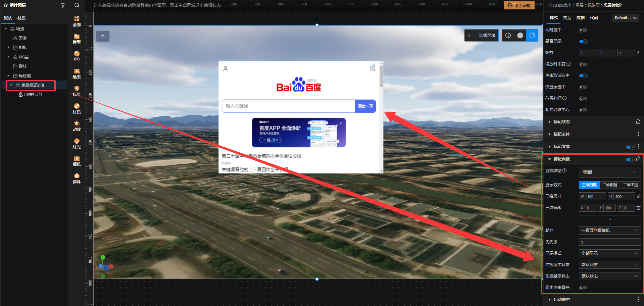Click the 退出编辑 button
This screenshot has height=306, width=644.
pos(519,5)
